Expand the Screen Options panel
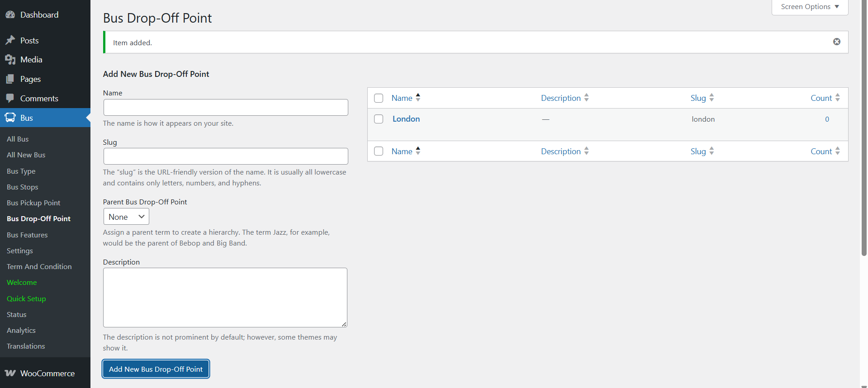868x388 pixels. tap(809, 7)
